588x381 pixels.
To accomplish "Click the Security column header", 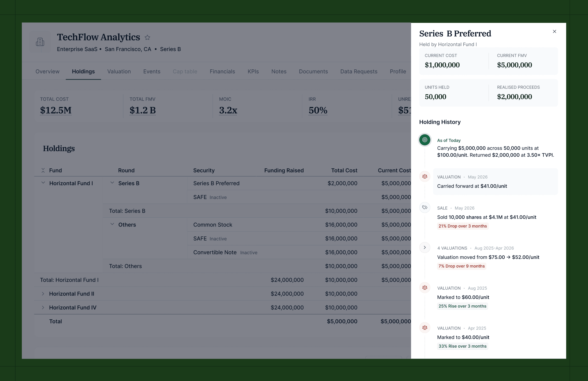I will [x=204, y=170].
